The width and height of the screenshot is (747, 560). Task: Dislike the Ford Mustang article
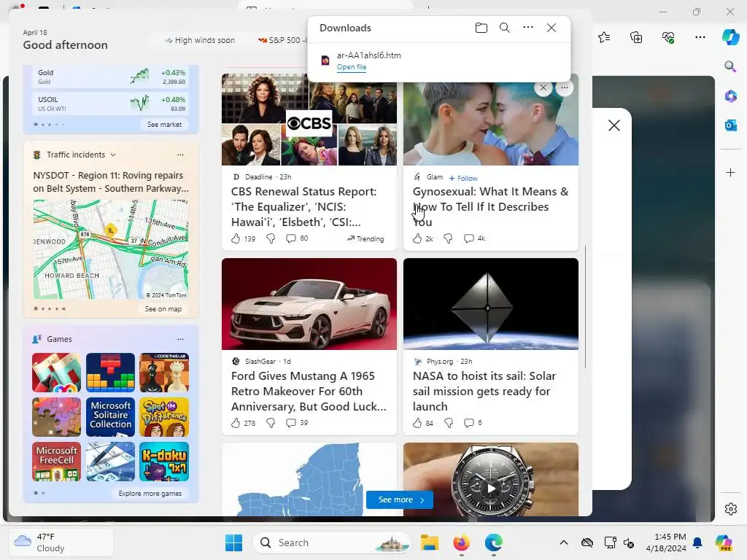tap(271, 423)
